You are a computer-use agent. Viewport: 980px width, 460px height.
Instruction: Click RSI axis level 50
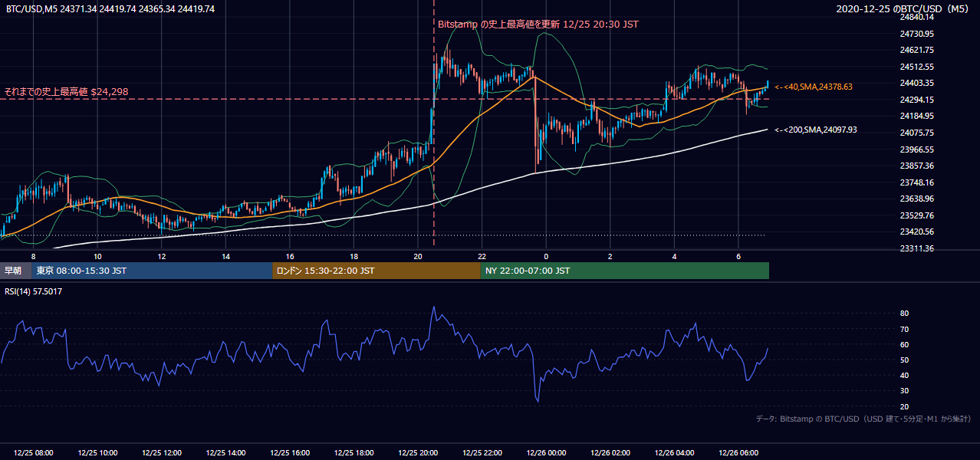coord(904,360)
